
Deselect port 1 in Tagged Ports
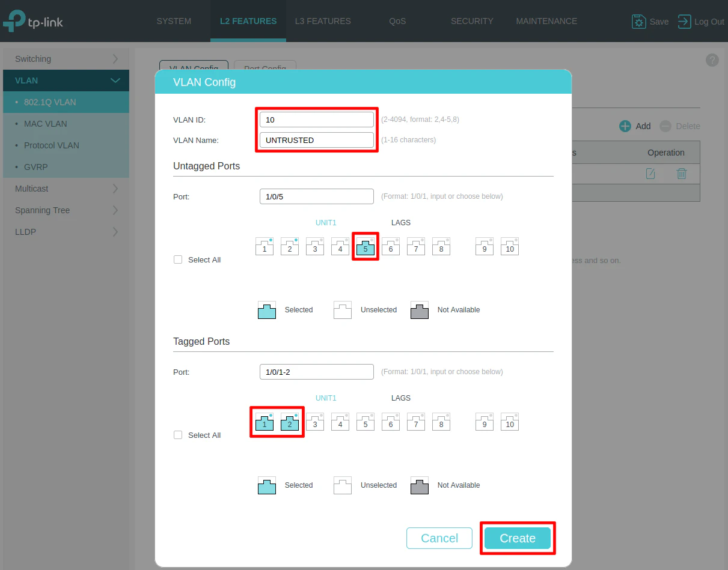(x=265, y=422)
